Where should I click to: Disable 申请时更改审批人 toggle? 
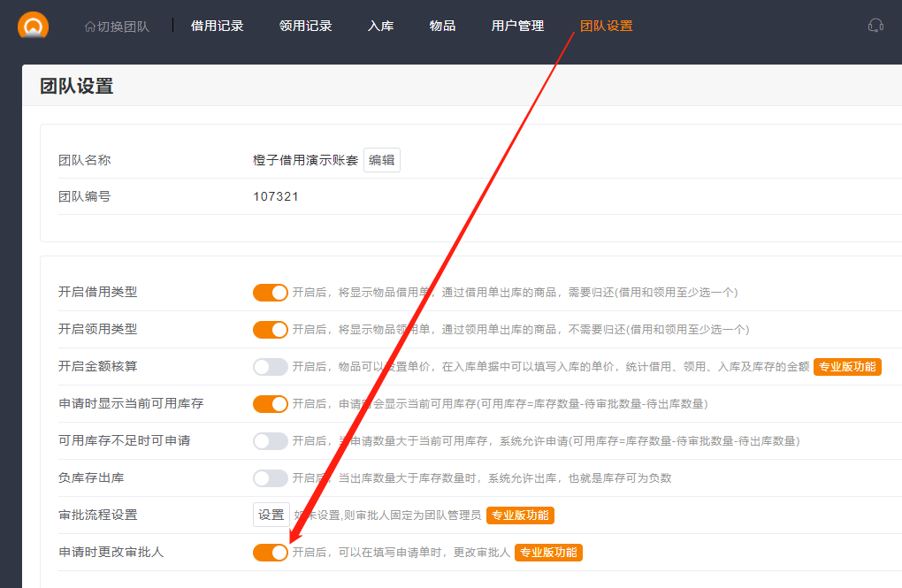pyautogui.click(x=271, y=553)
